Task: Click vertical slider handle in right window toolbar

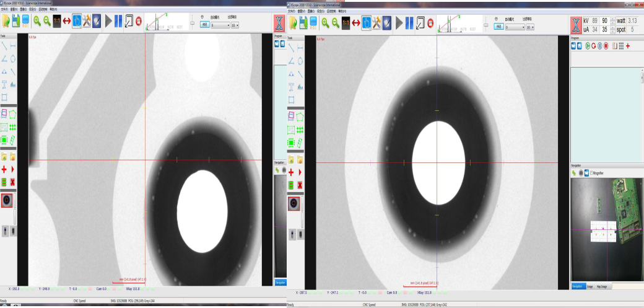Action: pos(486,25)
